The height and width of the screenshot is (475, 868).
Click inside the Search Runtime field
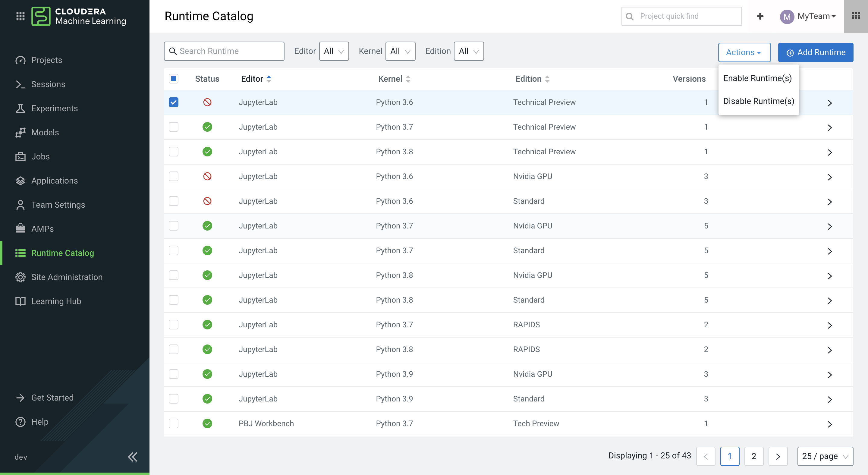[x=224, y=51]
